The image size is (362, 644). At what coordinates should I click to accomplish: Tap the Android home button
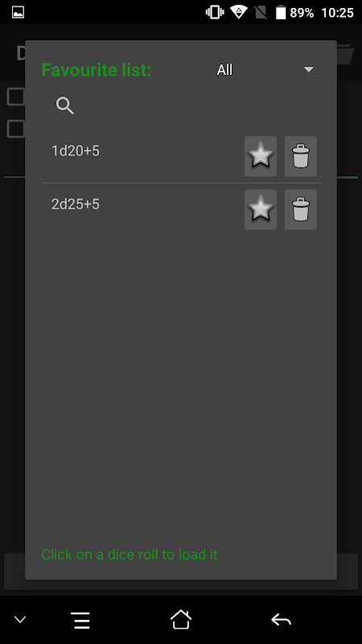pos(181,619)
